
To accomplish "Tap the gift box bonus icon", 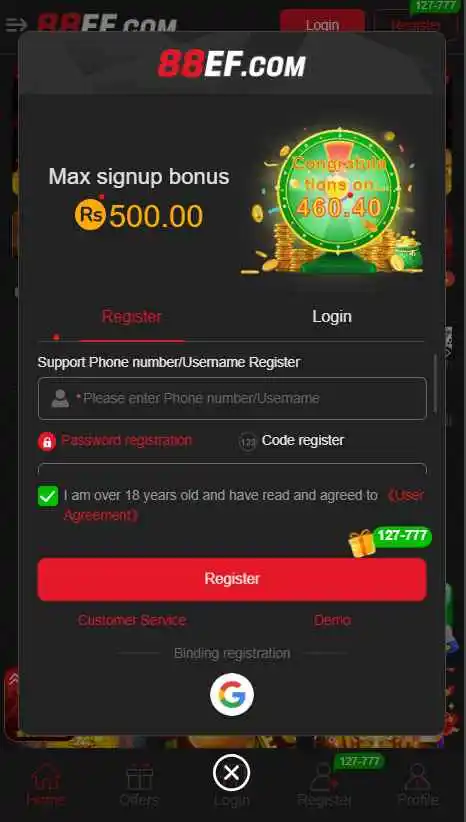I will (x=362, y=543).
